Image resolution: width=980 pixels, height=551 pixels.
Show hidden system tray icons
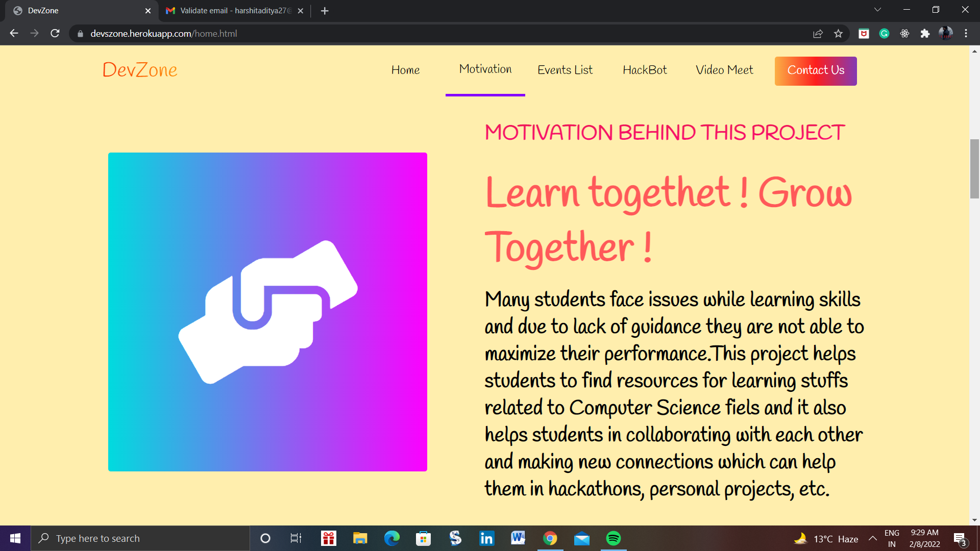click(873, 538)
